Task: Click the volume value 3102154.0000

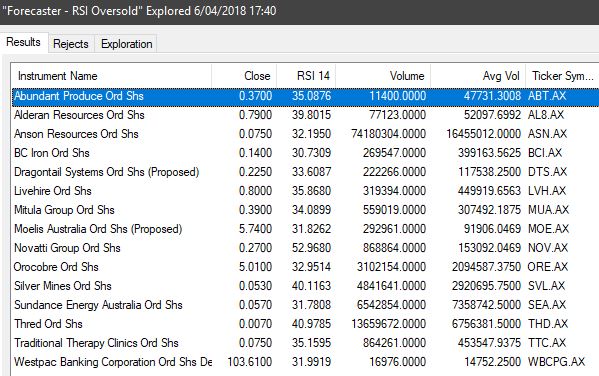Action: tap(392, 267)
